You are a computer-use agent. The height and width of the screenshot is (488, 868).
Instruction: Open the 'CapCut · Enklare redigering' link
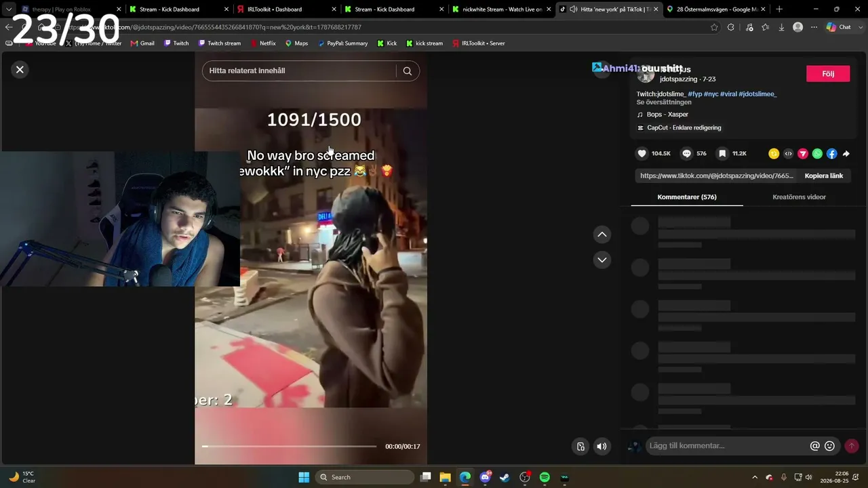pyautogui.click(x=679, y=128)
